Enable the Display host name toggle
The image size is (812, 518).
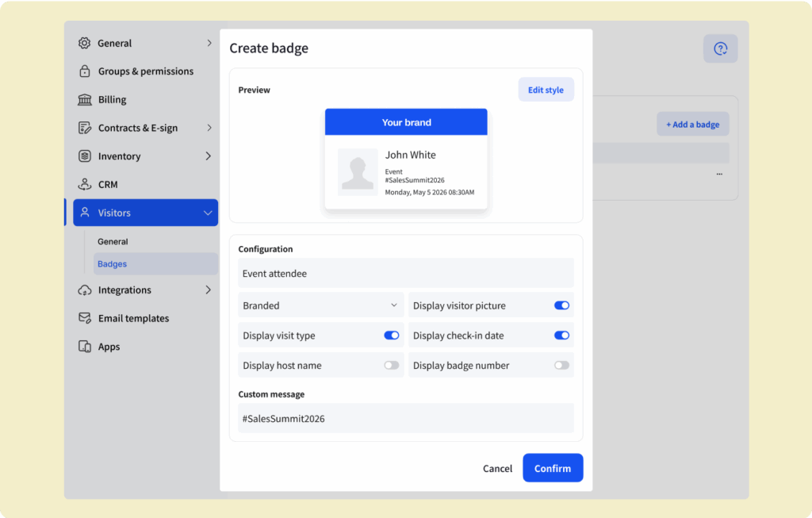(391, 365)
